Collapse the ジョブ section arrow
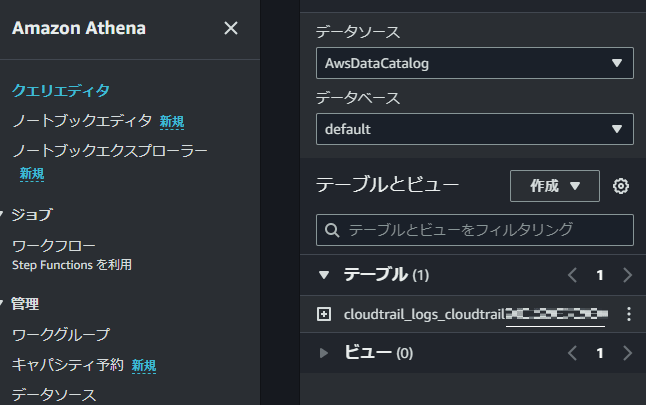The width and height of the screenshot is (646, 405). coord(2,213)
